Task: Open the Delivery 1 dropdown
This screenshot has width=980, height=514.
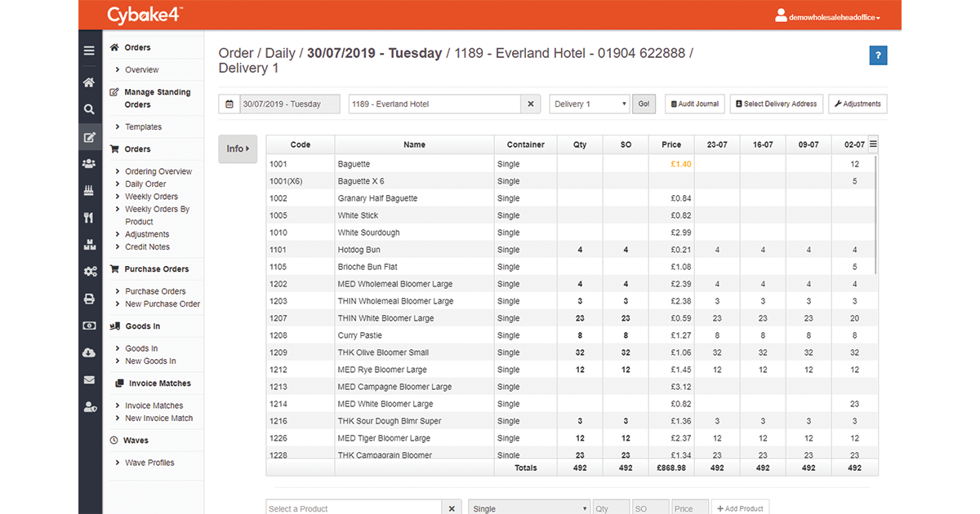Action: [589, 104]
